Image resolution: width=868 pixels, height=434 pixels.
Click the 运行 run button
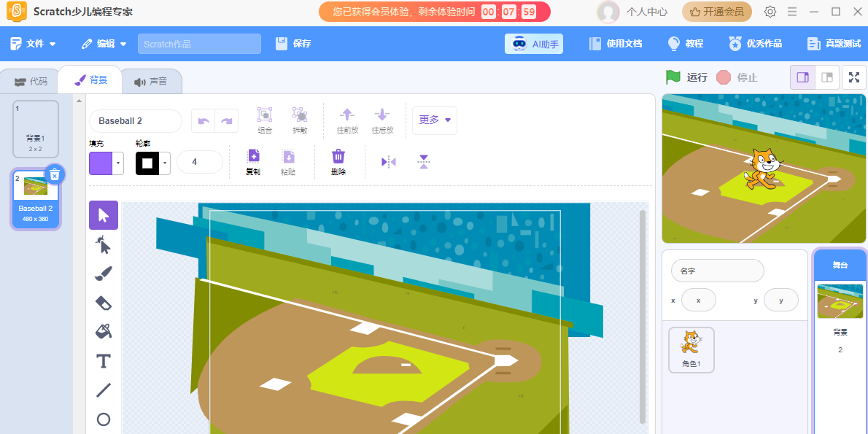pos(684,77)
